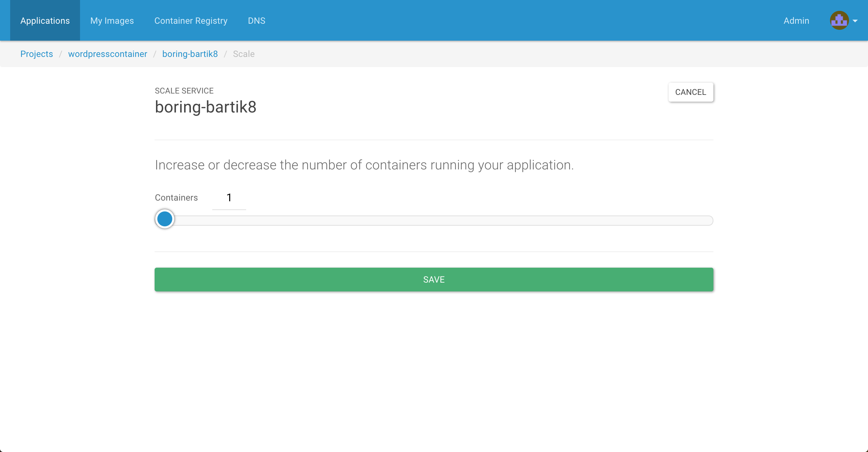Go to Container Registry
This screenshot has width=868, height=452.
pyautogui.click(x=191, y=20)
